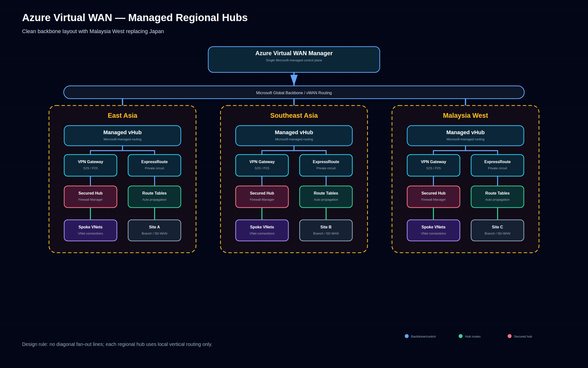Select the Site A branch node
The image size is (588, 368).
pyautogui.click(x=154, y=230)
